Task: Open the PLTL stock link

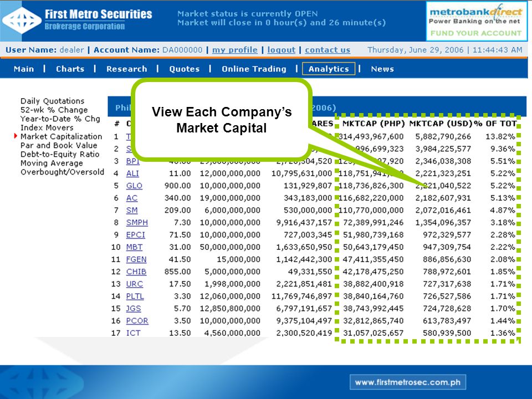Action: (135, 296)
